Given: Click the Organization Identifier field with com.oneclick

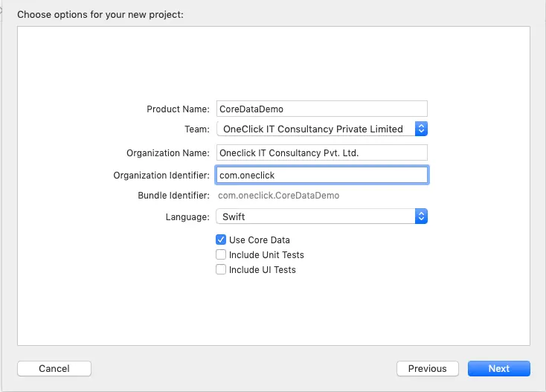Looking at the screenshot, I should tap(322, 175).
